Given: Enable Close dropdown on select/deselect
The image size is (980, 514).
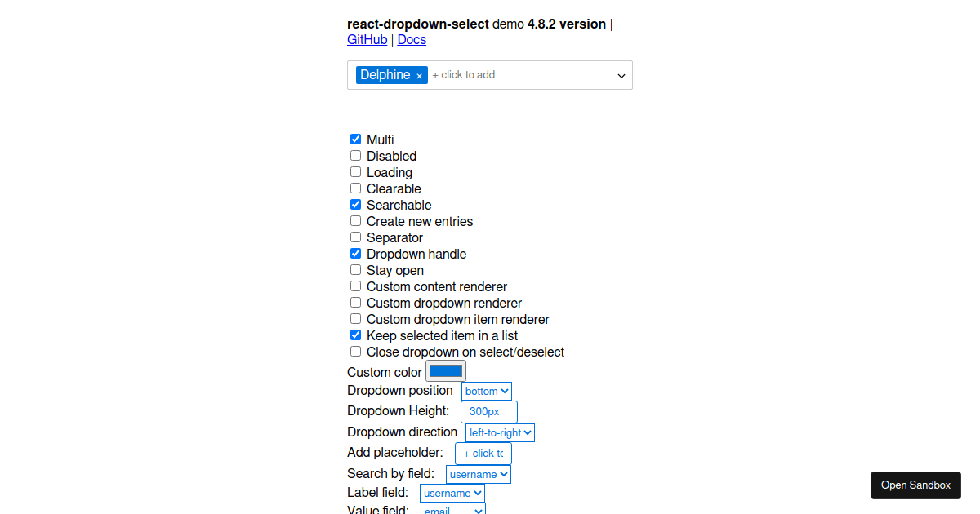Looking at the screenshot, I should pyautogui.click(x=355, y=351).
